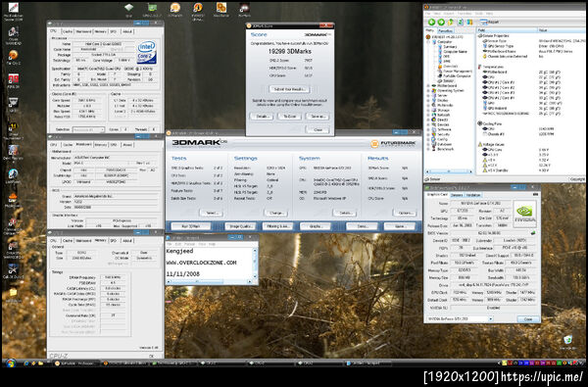Click the NVIDIA logo in GPU-Z window

pyautogui.click(x=524, y=214)
